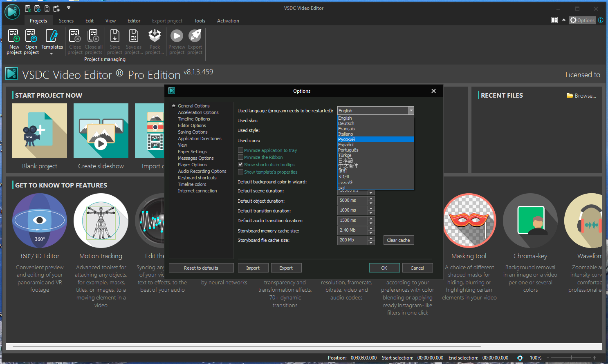Viewport: 608px width, 364px height.
Task: Click the Open project ribbon icon
Action: point(31,36)
